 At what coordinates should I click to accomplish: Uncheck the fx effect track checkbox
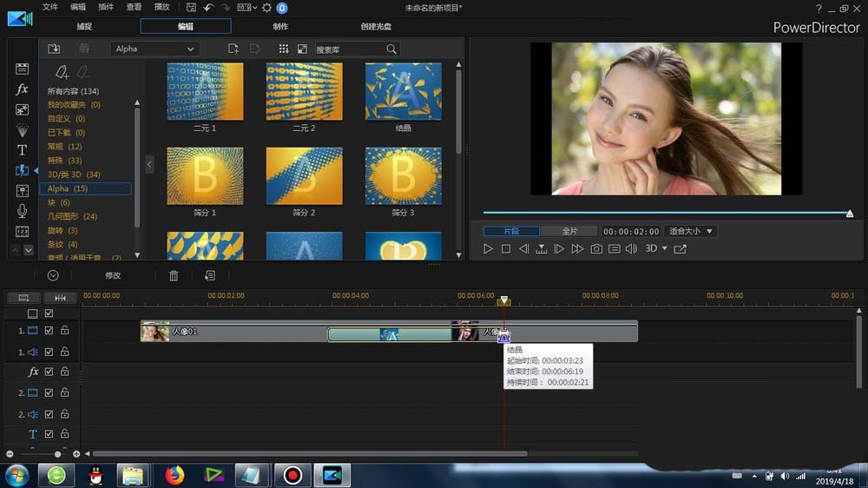[49, 372]
